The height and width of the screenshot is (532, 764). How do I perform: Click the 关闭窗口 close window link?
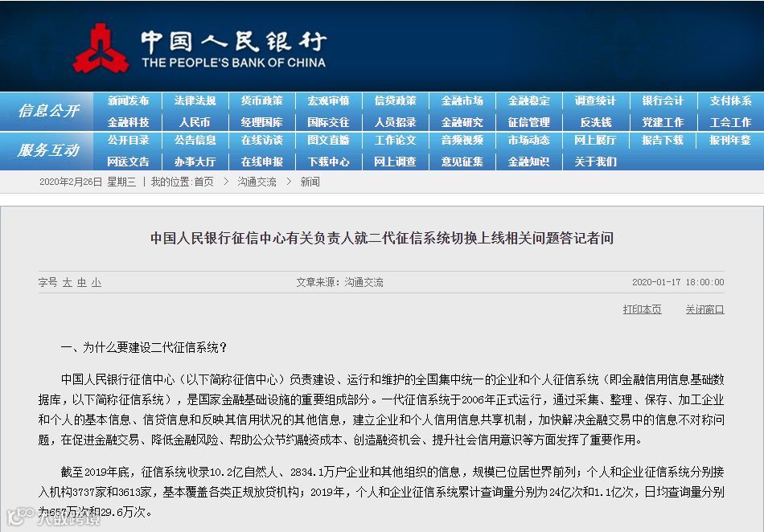704,309
